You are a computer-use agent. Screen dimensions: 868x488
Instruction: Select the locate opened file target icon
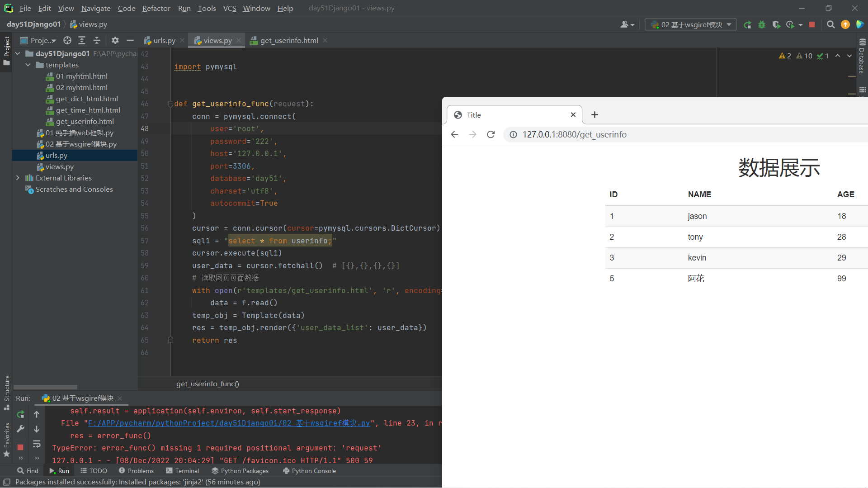[67, 41]
